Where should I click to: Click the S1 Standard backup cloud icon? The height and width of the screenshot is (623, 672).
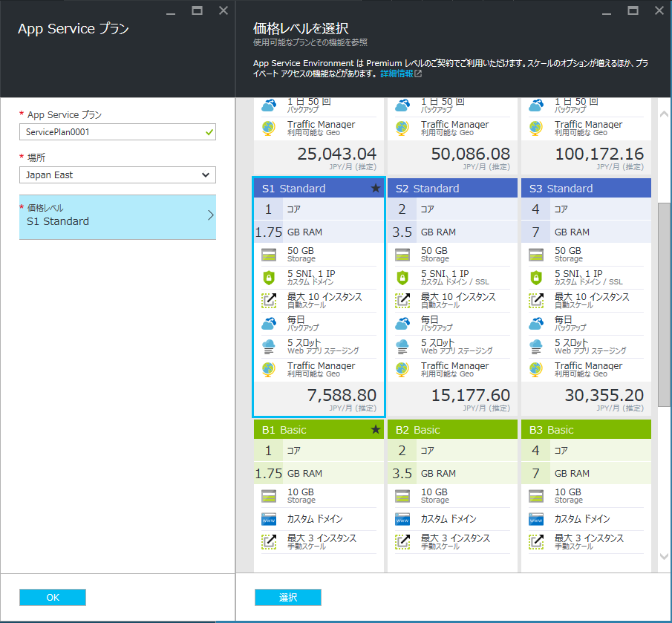pos(269,324)
